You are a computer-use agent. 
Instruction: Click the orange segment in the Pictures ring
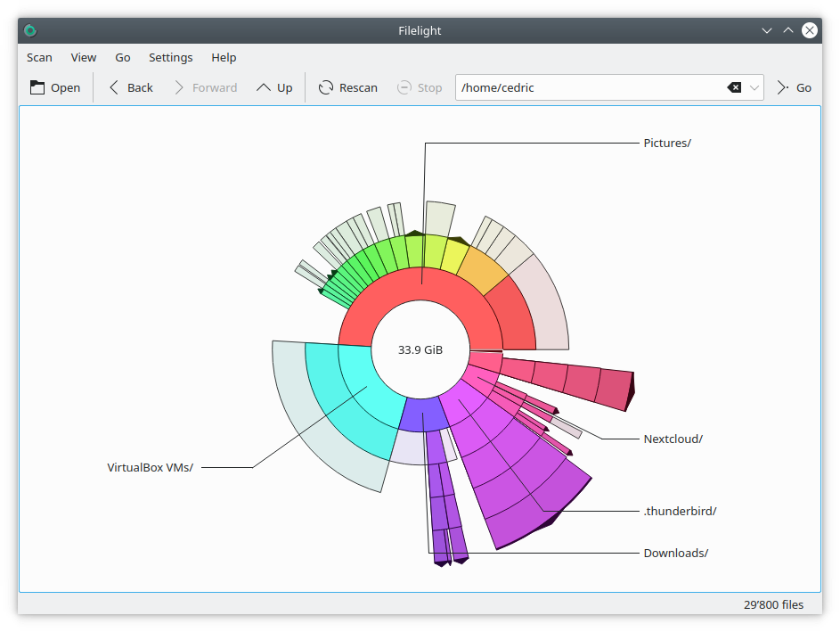pos(482,271)
